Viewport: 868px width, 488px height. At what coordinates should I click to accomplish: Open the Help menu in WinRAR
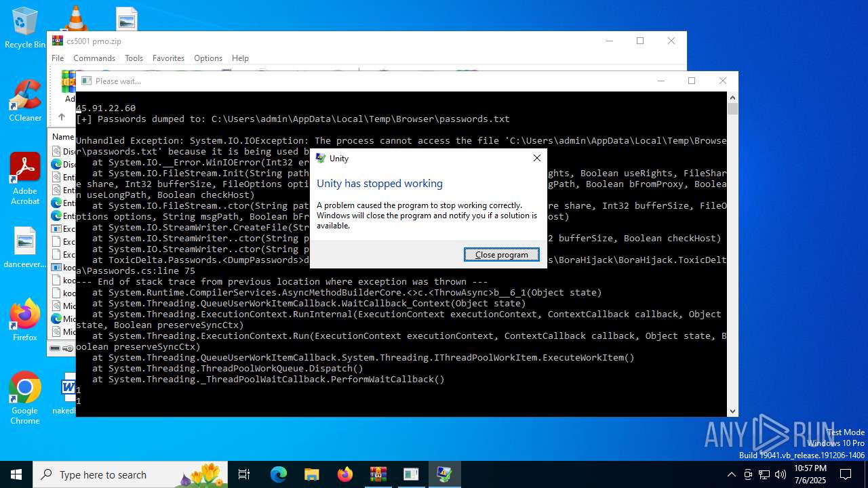click(240, 58)
